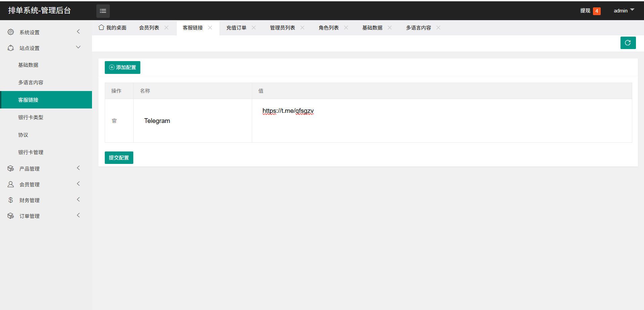Expand the 产品管理 menu chevron

click(78, 168)
